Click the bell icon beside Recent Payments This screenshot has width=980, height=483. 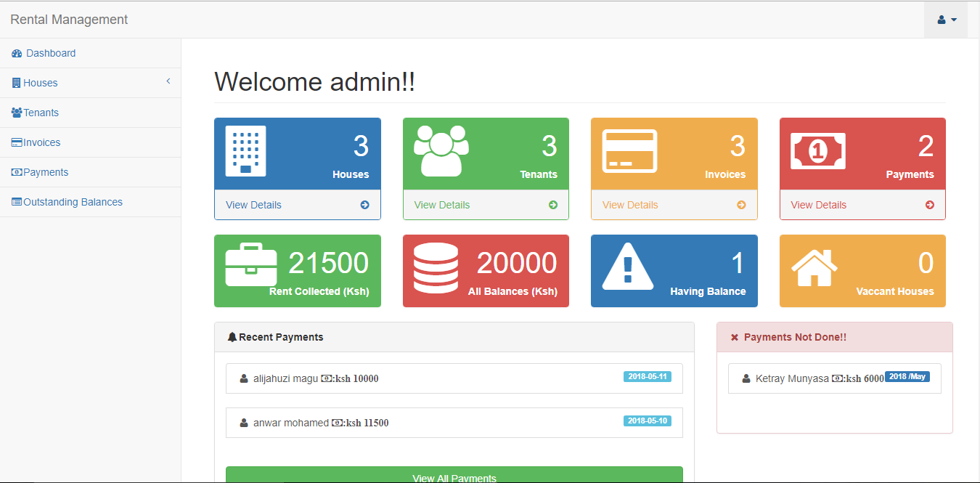pos(232,337)
